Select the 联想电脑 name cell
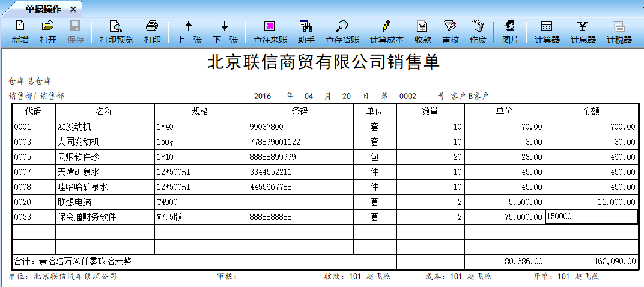The width and height of the screenshot is (644, 287). pos(105,202)
